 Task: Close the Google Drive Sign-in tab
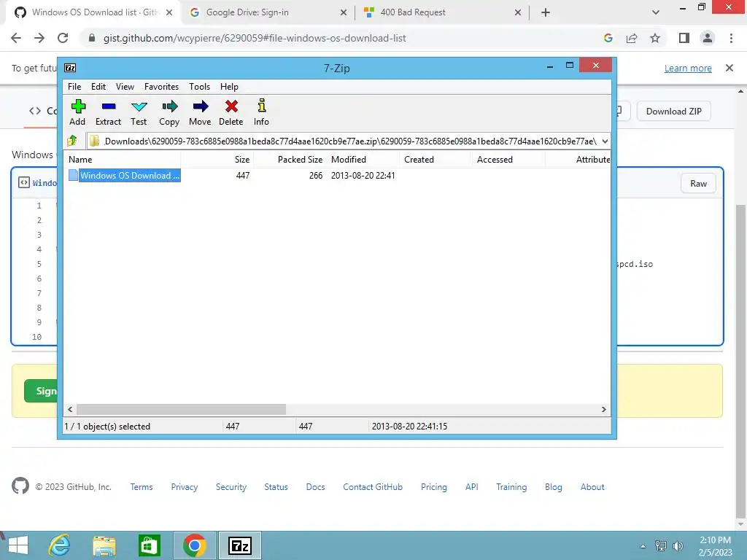[x=343, y=12]
